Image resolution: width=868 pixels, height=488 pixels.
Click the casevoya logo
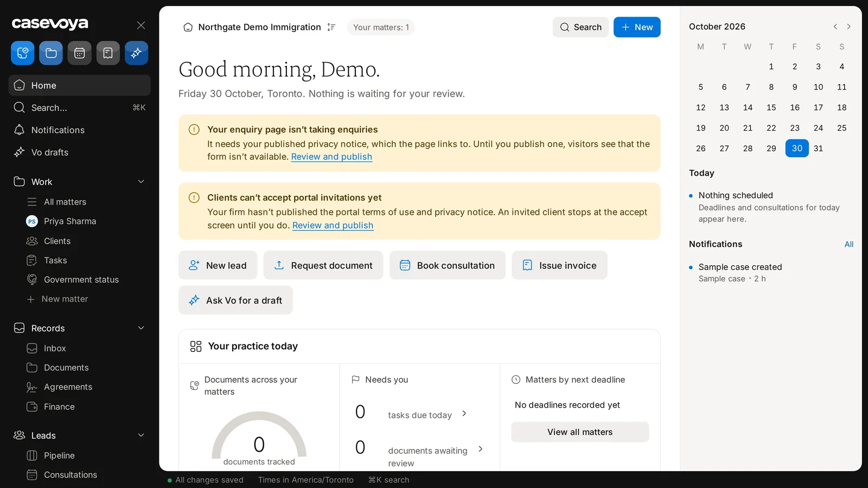(50, 24)
